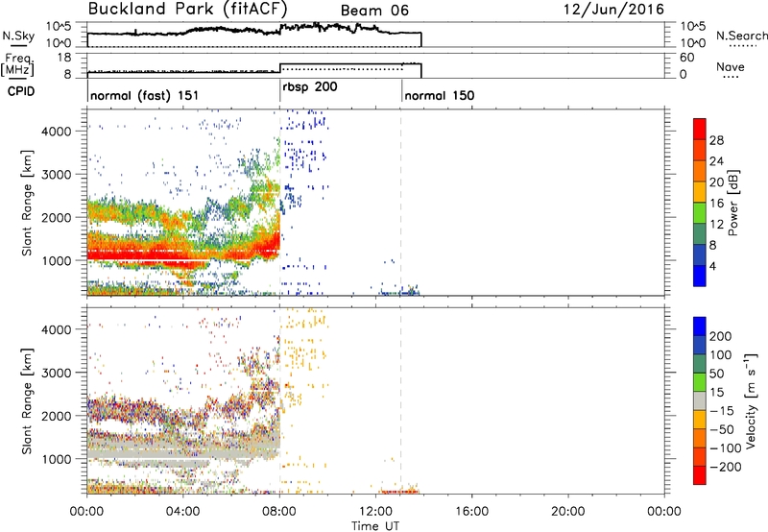Click the 16:00 time tick label
The width and height of the screenshot is (768, 532).
pyautogui.click(x=471, y=512)
